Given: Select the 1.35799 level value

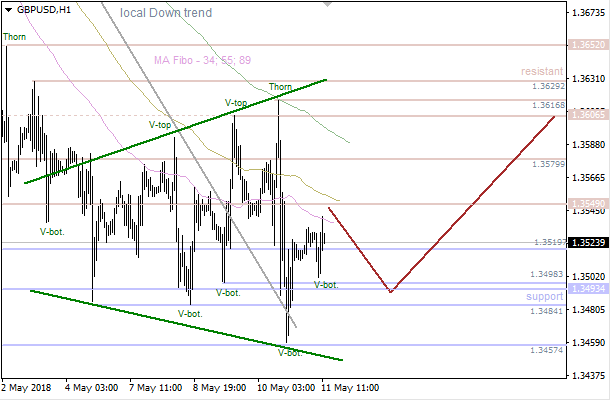Looking at the screenshot, I should point(547,164).
